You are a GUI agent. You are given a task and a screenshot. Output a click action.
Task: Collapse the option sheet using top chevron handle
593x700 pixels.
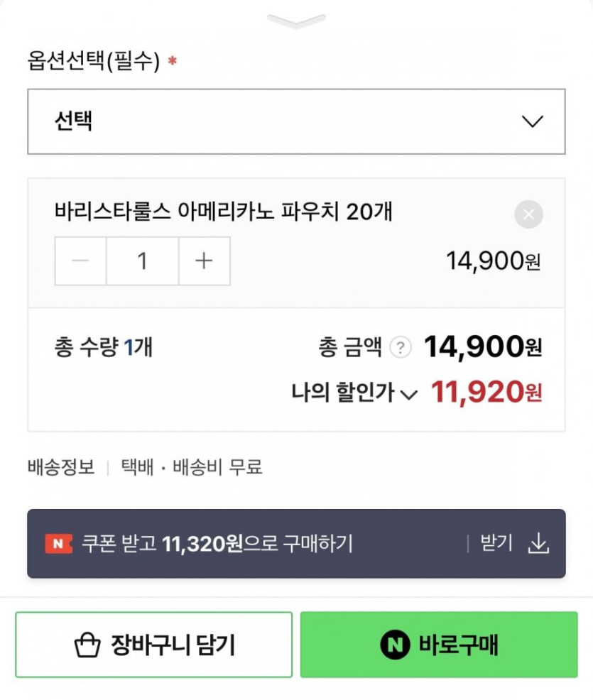coord(296,21)
